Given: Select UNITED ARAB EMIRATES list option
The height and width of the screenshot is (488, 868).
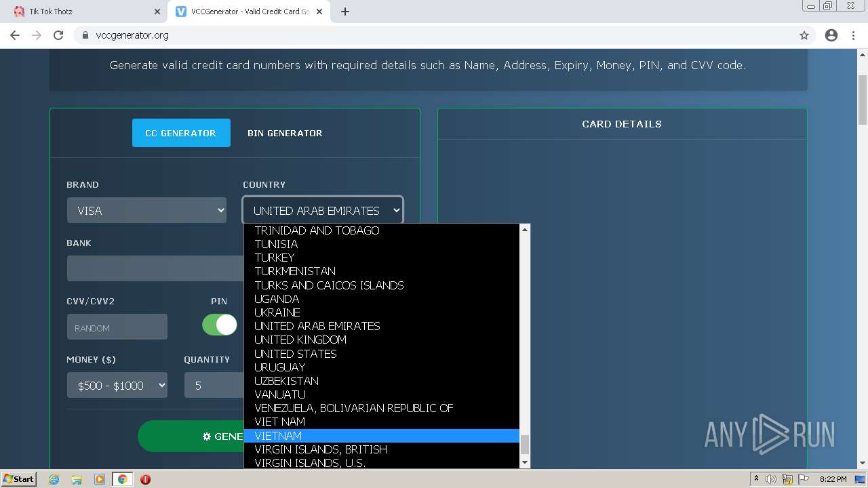Looking at the screenshot, I should coord(382,326).
